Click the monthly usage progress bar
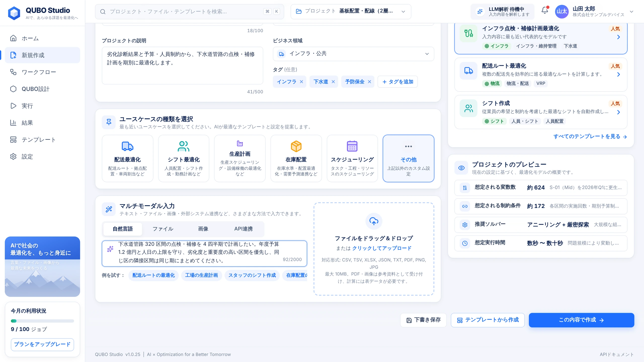Image resolution: width=644 pixels, height=362 pixels. click(42, 321)
